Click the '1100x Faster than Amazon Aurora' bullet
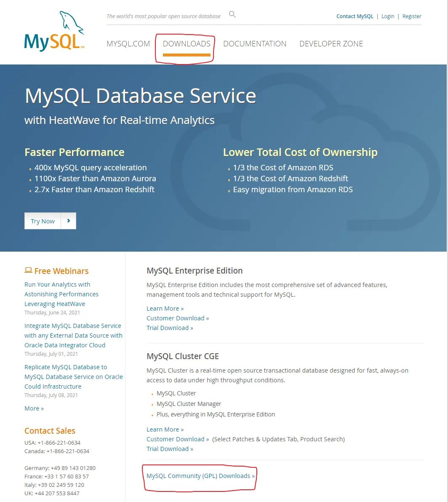Viewport: 448px width, 502px height. pyautogui.click(x=95, y=178)
